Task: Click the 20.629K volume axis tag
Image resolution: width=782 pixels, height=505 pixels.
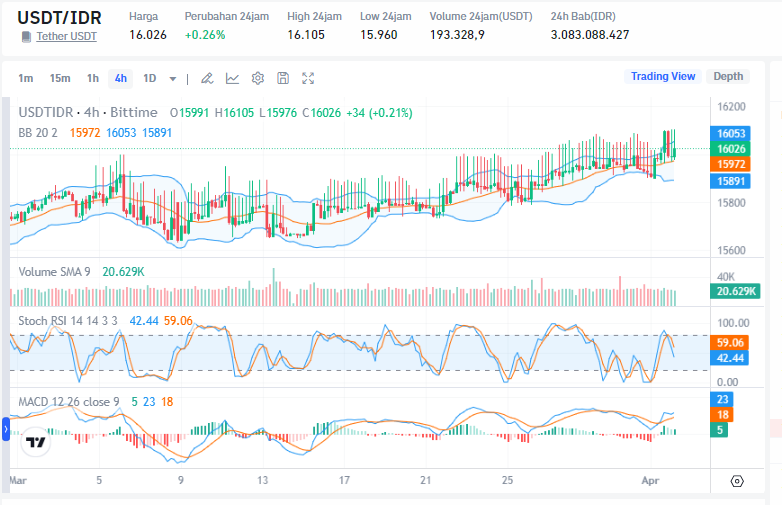Action: coord(735,291)
